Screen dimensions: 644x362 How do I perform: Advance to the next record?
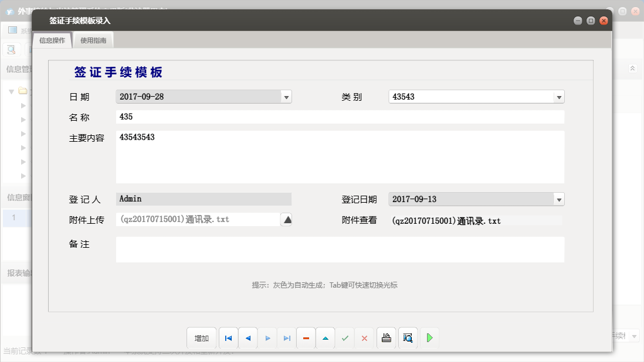pos(267,338)
